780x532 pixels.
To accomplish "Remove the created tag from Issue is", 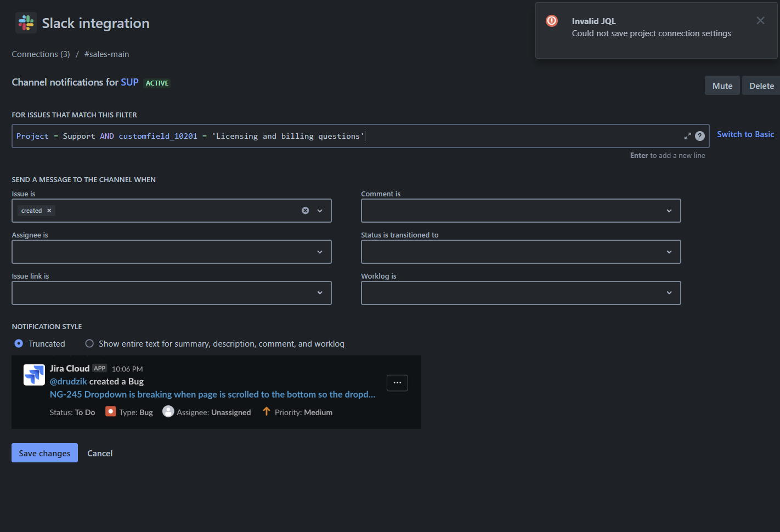I will [x=49, y=210].
